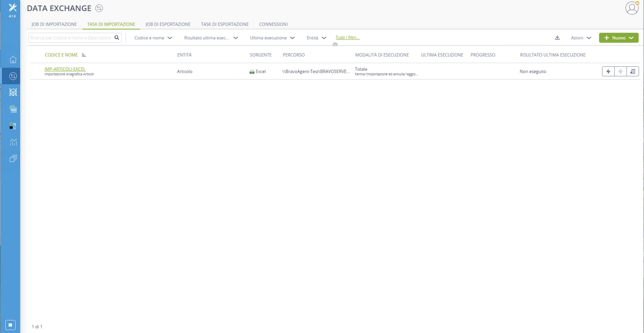Open the colored blocks sidebar icon
This screenshot has height=333, width=644.
point(13,125)
